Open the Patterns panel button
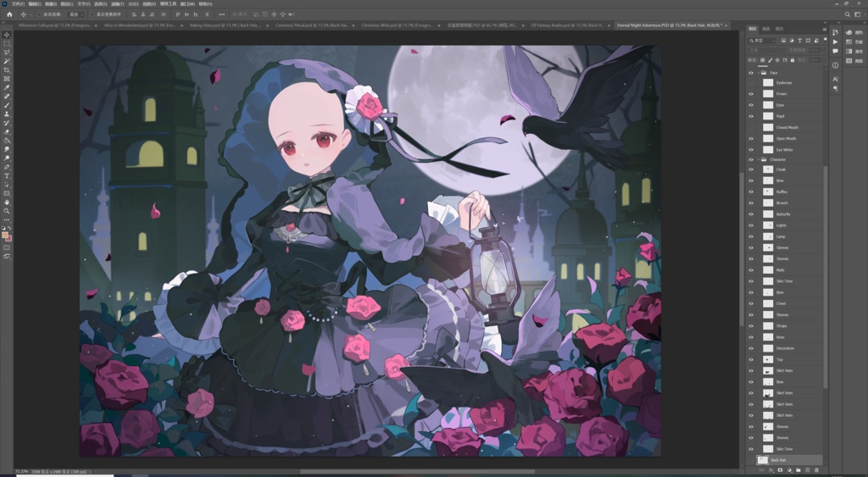The height and width of the screenshot is (477, 868). pos(853,60)
